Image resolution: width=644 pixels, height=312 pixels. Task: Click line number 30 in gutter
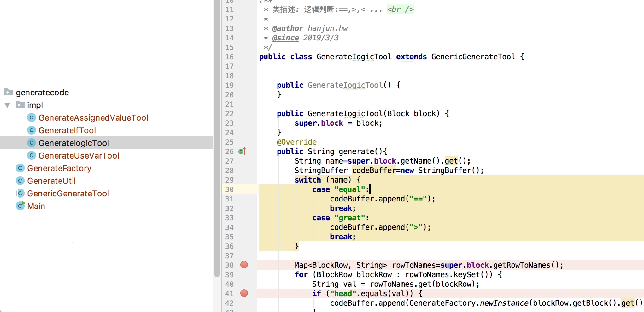[229, 189]
